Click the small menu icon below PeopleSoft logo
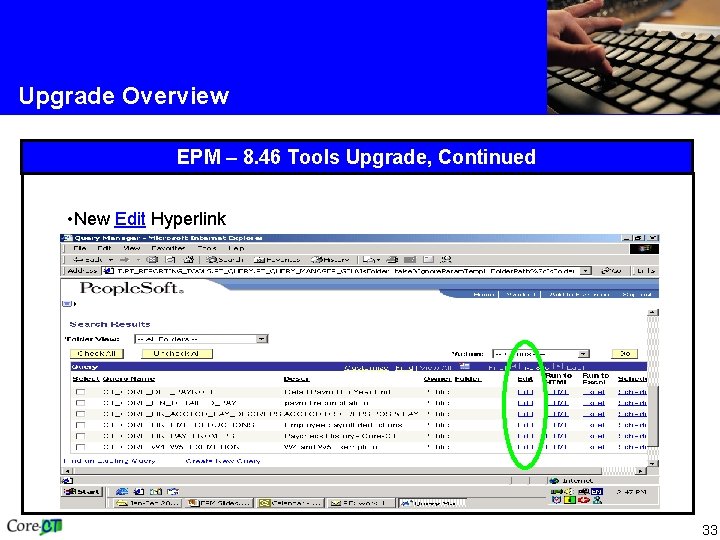Image resolution: width=720 pixels, height=540 pixels. coord(67,304)
